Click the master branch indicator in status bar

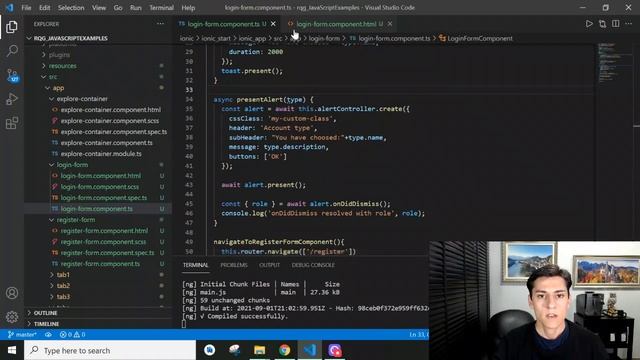22,335
